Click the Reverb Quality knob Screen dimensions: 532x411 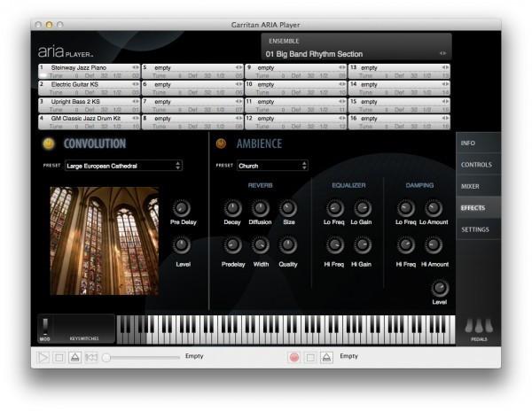[x=288, y=245]
